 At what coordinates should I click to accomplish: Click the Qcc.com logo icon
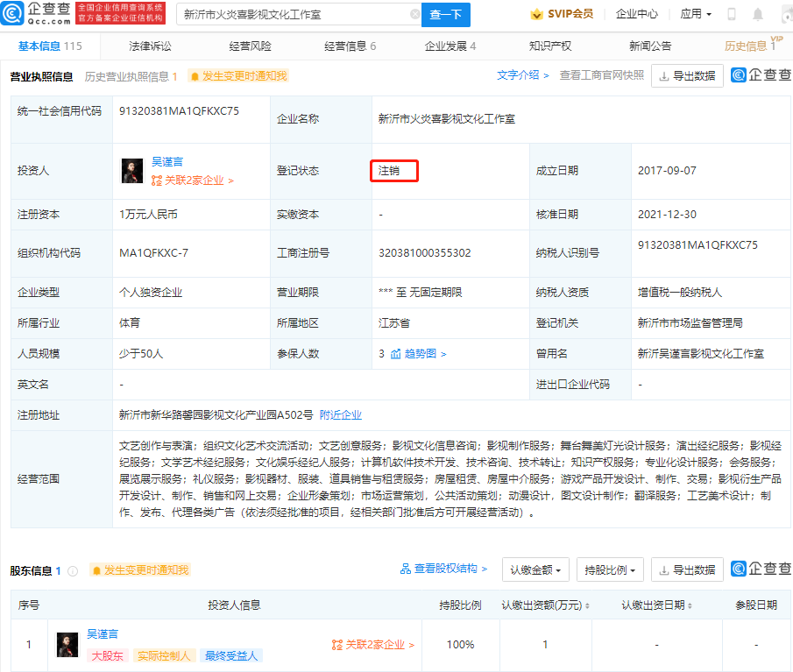(12, 13)
